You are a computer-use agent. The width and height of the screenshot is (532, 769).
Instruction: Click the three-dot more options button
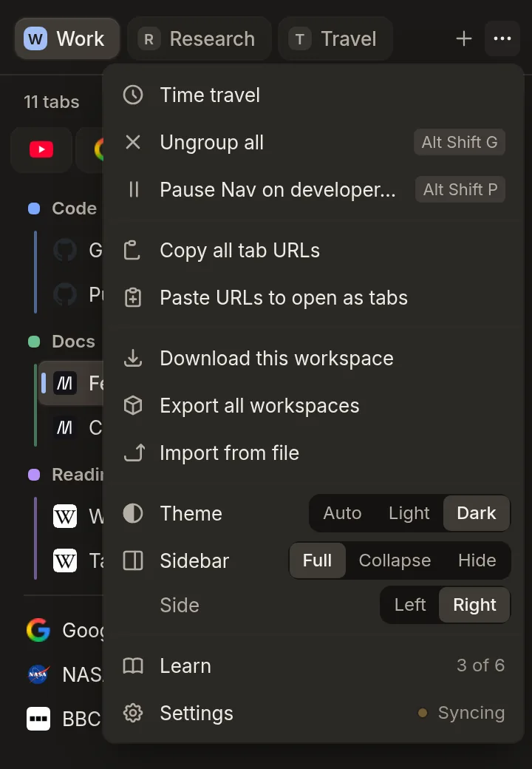pos(502,38)
